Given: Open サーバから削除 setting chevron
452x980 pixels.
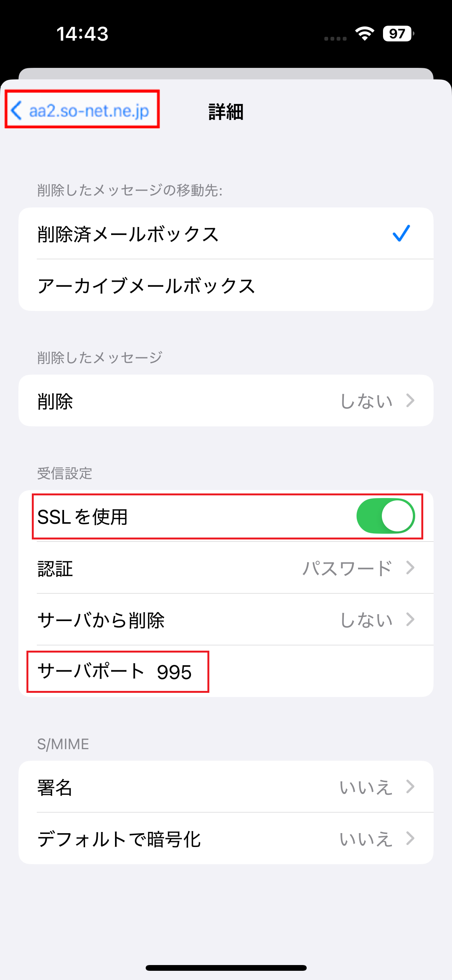Looking at the screenshot, I should pyautogui.click(x=410, y=620).
